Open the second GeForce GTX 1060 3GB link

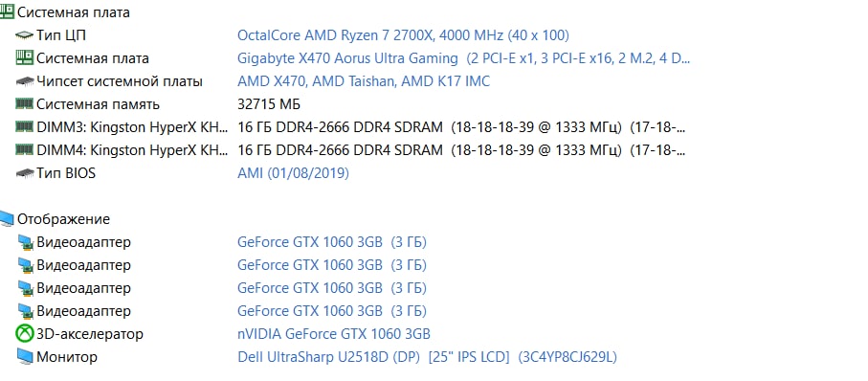[x=332, y=265]
